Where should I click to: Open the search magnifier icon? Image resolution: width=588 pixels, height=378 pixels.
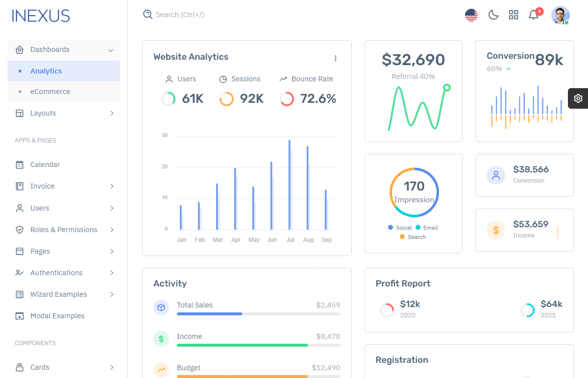(x=147, y=15)
